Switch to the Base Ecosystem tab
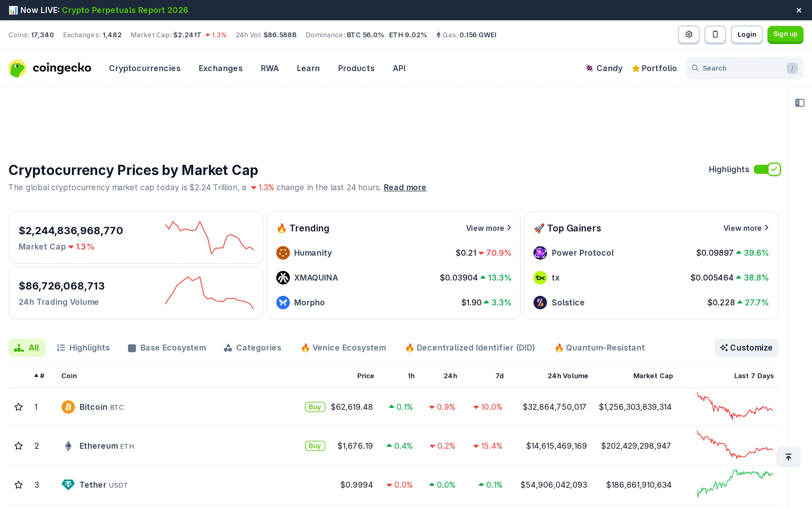This screenshot has height=508, width=812. 167,348
